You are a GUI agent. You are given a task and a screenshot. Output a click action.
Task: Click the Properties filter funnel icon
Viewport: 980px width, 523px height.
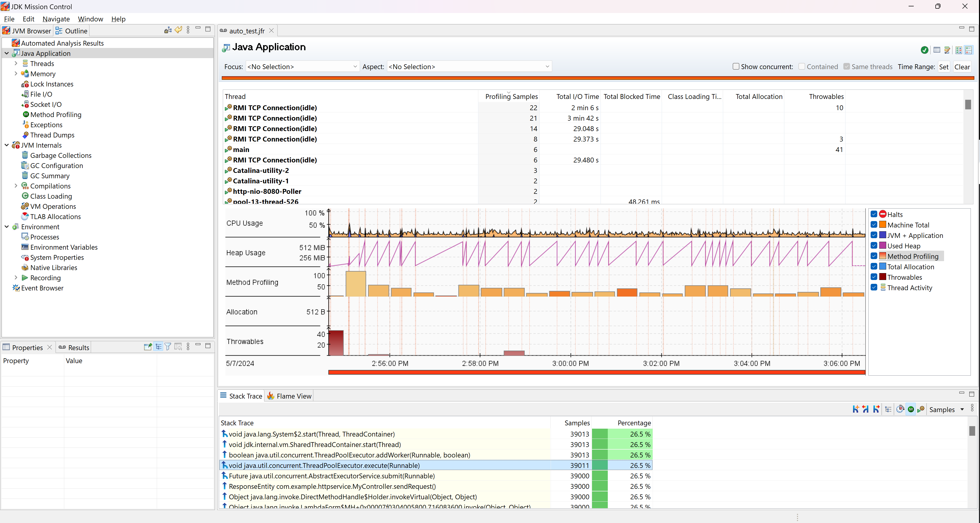click(x=168, y=347)
